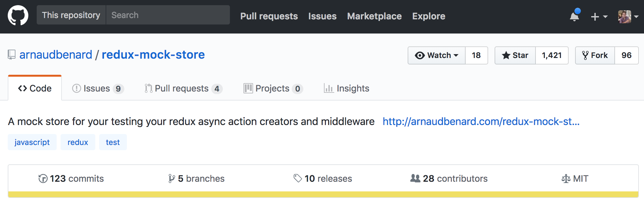The width and height of the screenshot is (644, 203).
Task: Click the releases tag icon
Action: tap(298, 178)
